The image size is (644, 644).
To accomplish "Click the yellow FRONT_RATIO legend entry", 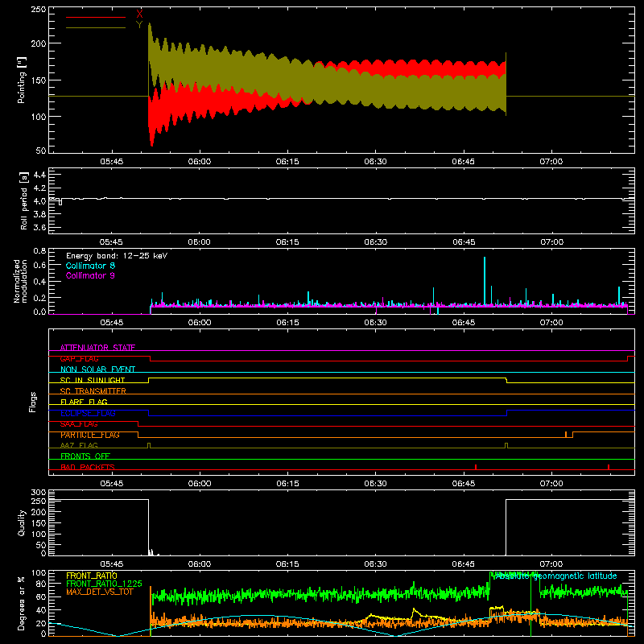I will 92,576.
